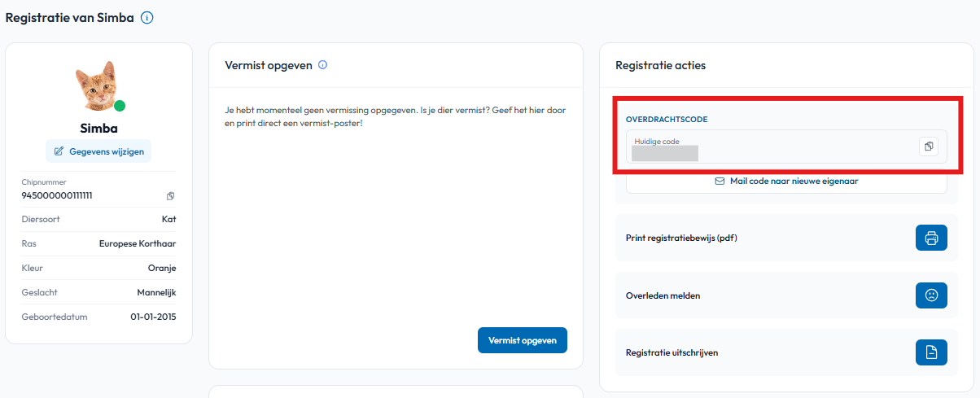Click the Simba name heading
Viewport: 980px width, 398px height.
click(x=98, y=128)
